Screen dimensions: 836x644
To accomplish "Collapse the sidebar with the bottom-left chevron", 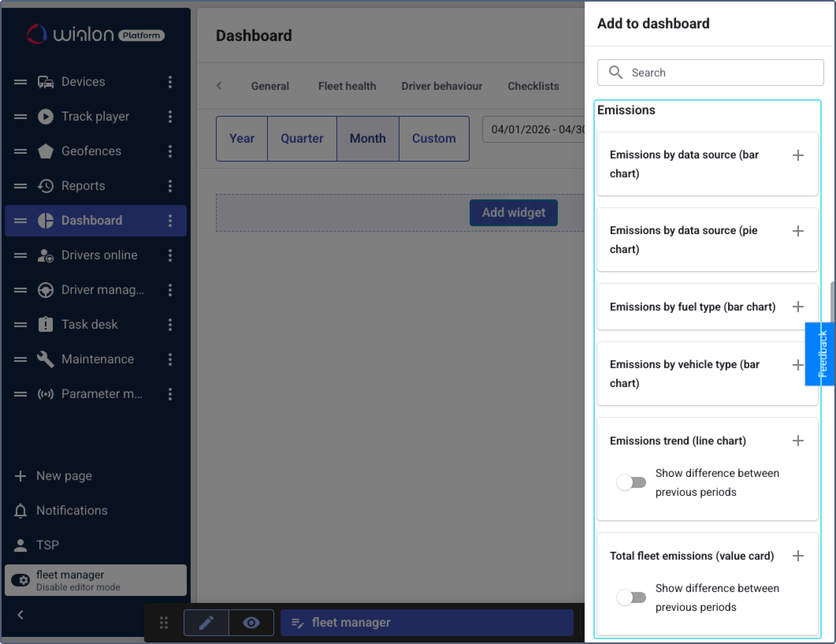I will pos(19,615).
